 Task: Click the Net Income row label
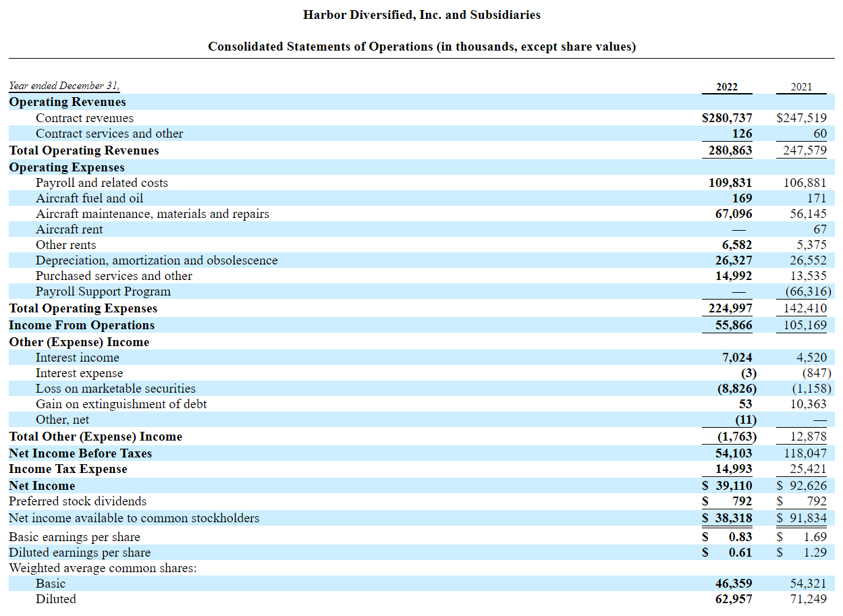point(42,486)
